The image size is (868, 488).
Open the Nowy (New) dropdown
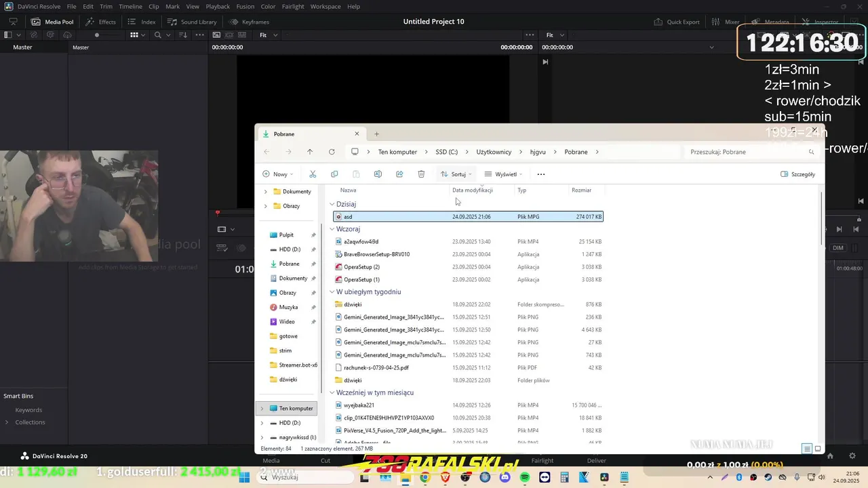277,174
